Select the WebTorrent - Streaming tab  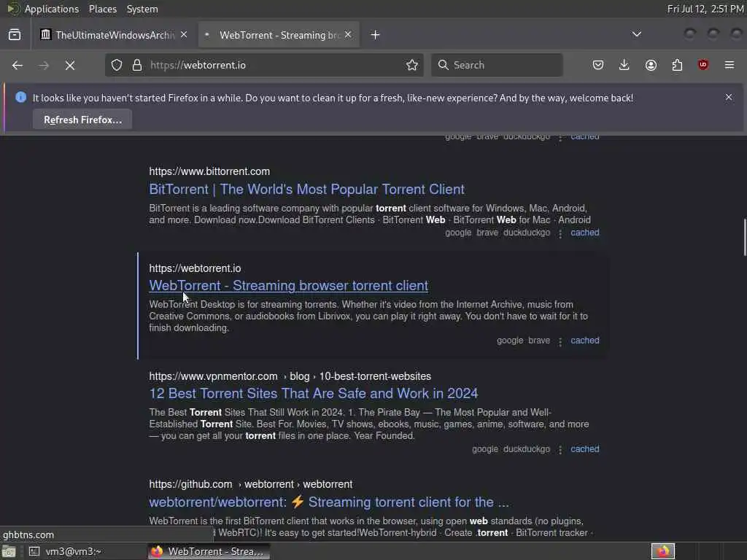click(279, 35)
